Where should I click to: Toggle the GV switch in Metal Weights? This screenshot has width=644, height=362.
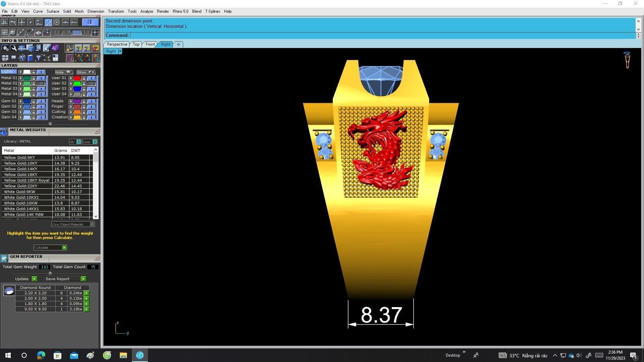(x=75, y=142)
